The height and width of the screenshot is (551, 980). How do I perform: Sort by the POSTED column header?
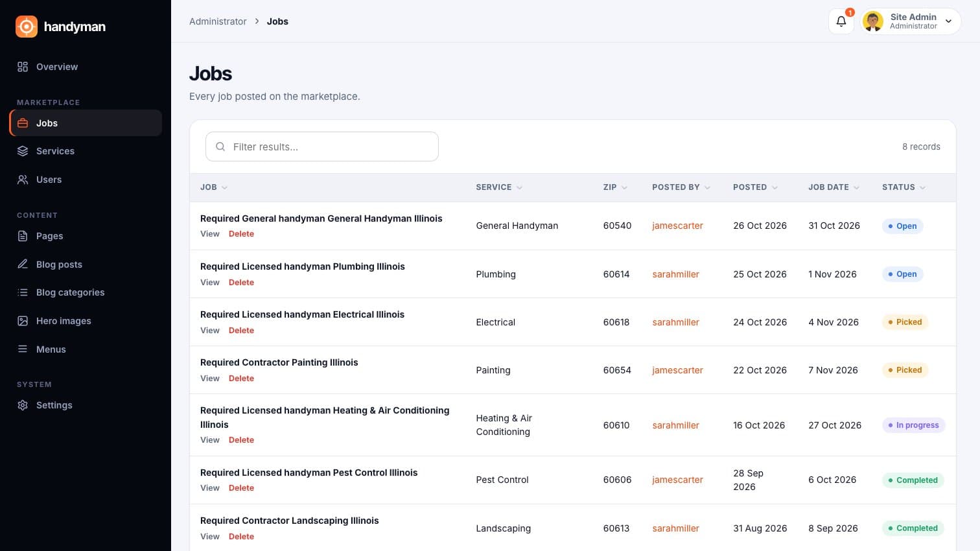click(x=755, y=187)
